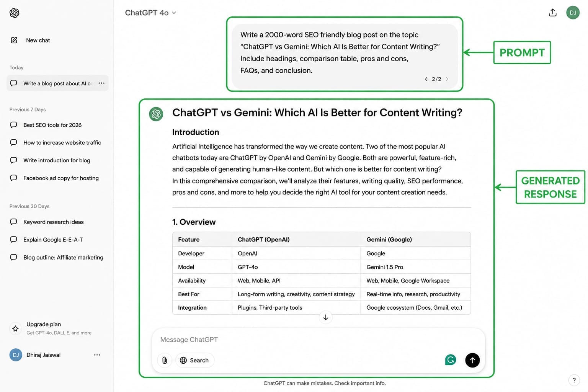The height and width of the screenshot is (392, 588).
Task: Open the ChatGPT 4o model dropdown
Action: click(x=150, y=13)
